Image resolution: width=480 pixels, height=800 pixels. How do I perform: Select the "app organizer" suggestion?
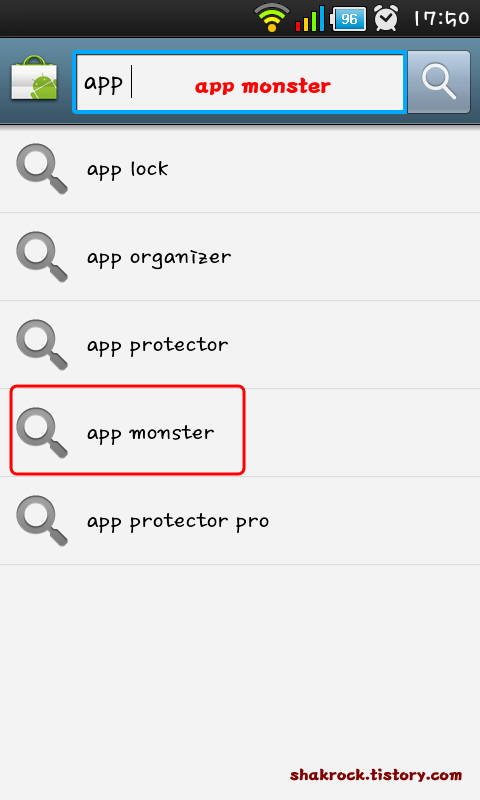[x=240, y=257]
